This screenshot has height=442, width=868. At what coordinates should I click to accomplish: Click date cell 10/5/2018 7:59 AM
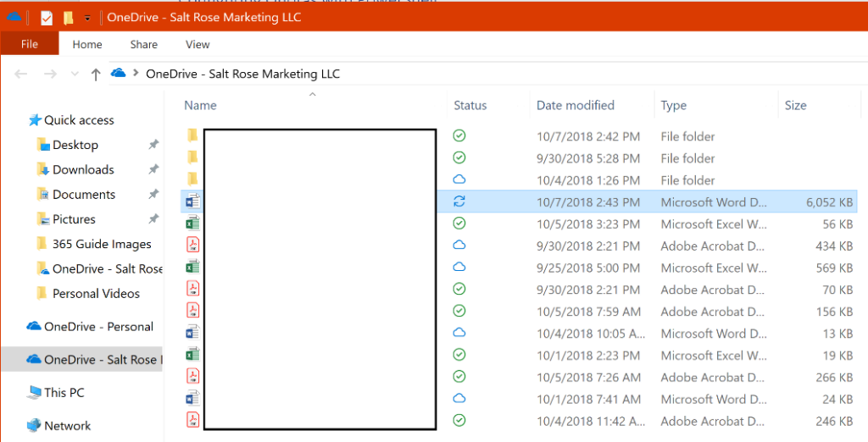[x=588, y=312]
